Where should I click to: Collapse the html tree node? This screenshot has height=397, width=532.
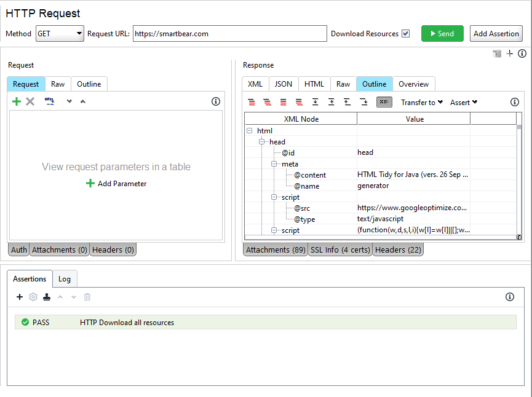(x=249, y=130)
